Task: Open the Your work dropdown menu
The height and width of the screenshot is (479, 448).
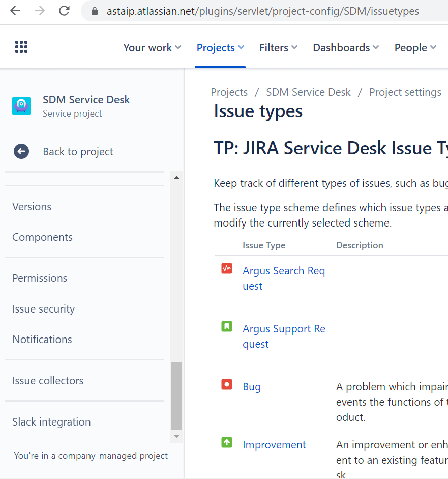Action: click(152, 48)
